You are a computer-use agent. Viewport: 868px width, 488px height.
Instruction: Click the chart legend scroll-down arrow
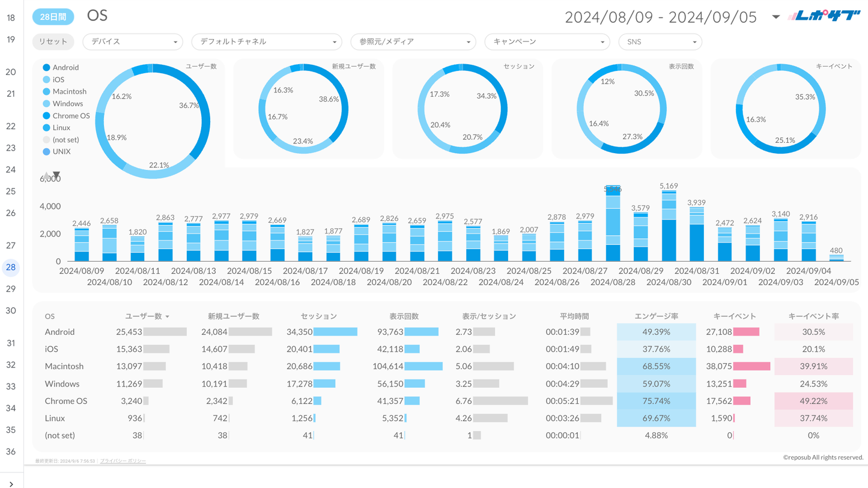[56, 175]
